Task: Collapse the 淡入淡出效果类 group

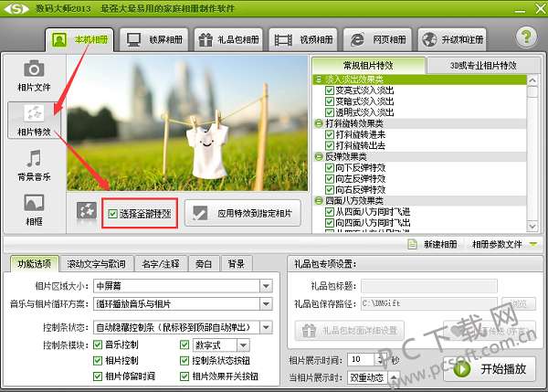Action: point(319,79)
